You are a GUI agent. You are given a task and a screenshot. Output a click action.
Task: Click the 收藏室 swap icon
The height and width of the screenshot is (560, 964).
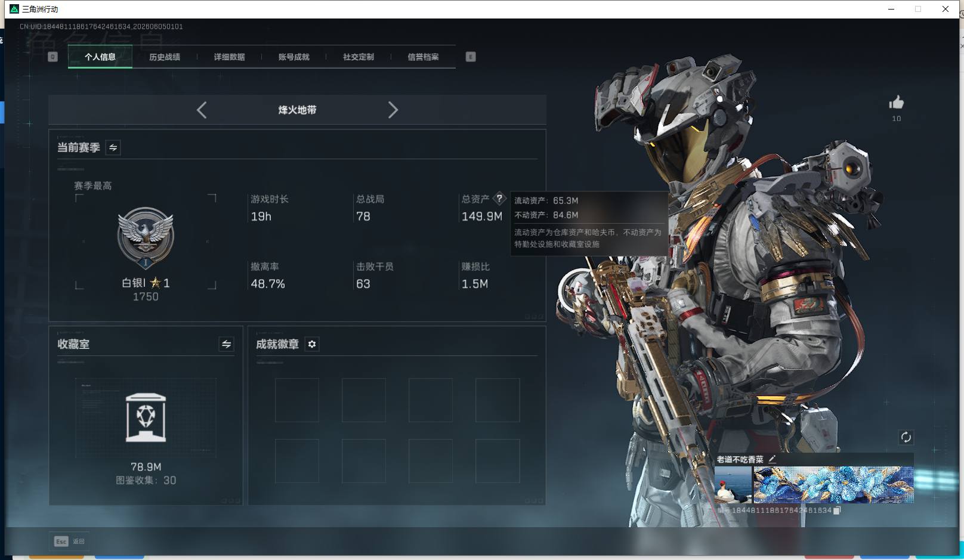point(226,344)
